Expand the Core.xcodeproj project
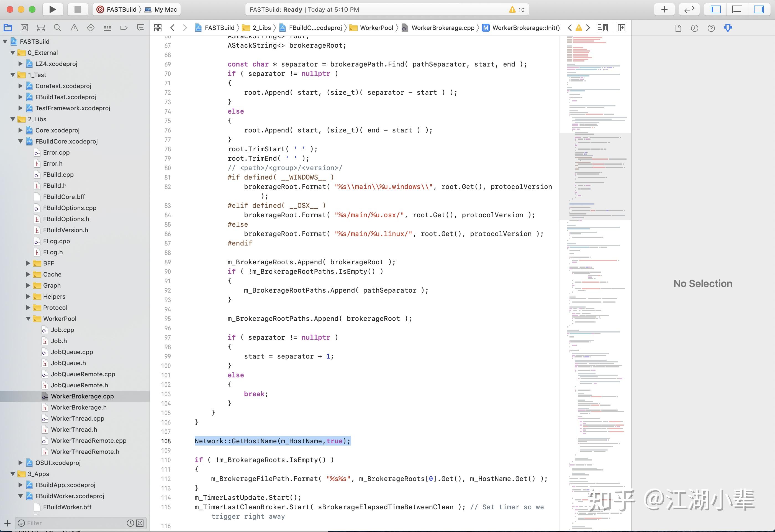This screenshot has height=532, width=775. pyautogui.click(x=20, y=130)
